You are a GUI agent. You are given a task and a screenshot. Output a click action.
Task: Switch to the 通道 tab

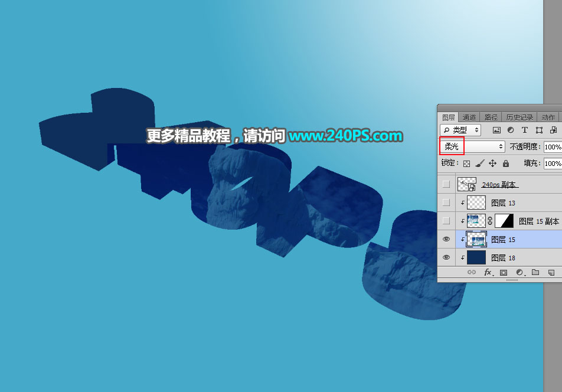point(469,117)
